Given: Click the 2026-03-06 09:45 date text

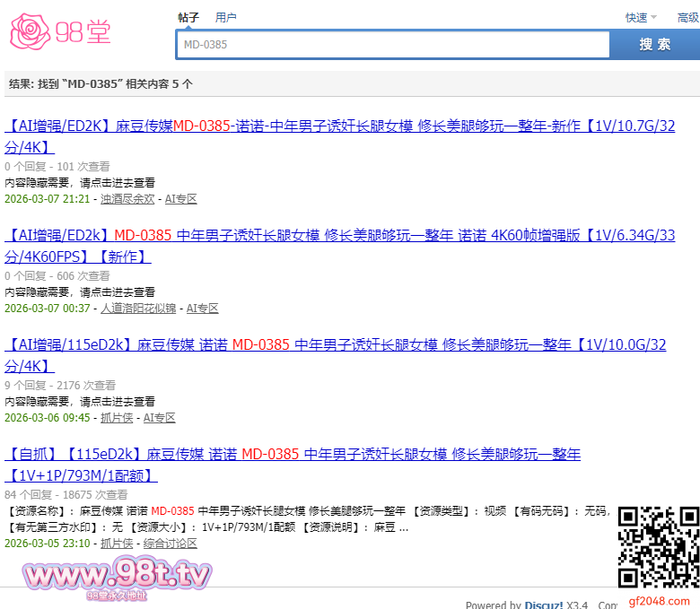Looking at the screenshot, I should [48, 418].
